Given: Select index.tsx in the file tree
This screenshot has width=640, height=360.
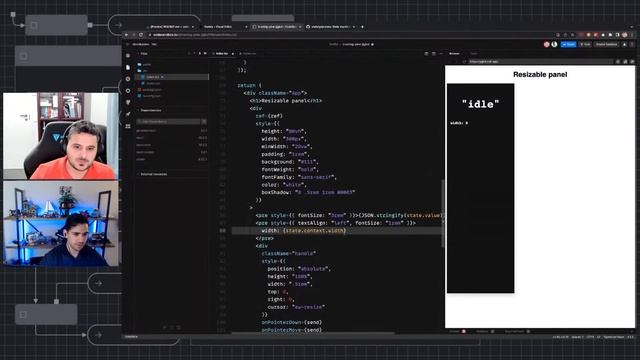Looking at the screenshot, I should (172, 77).
